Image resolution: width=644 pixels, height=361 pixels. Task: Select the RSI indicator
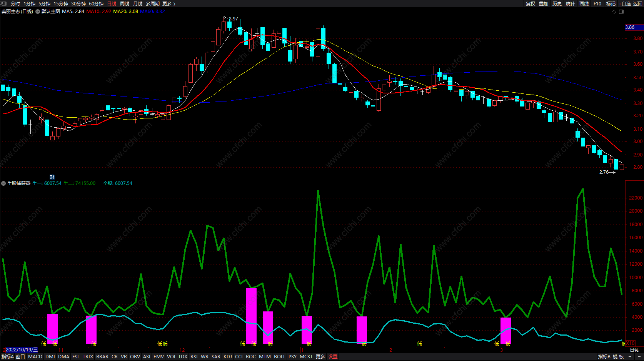[x=194, y=357]
